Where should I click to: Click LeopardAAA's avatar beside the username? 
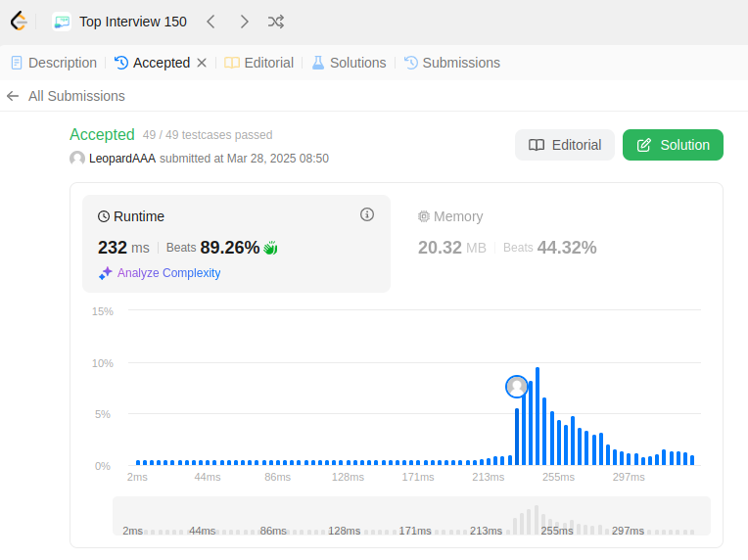coord(77,159)
